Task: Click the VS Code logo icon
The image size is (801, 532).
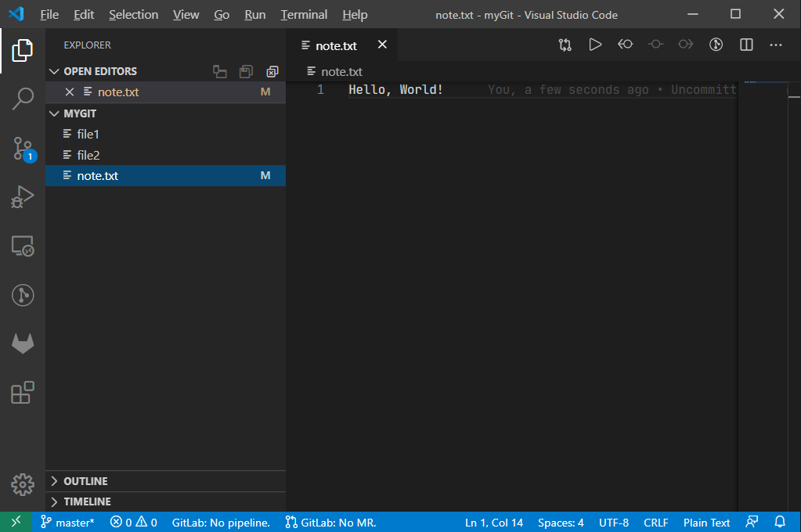Action: pos(16,14)
